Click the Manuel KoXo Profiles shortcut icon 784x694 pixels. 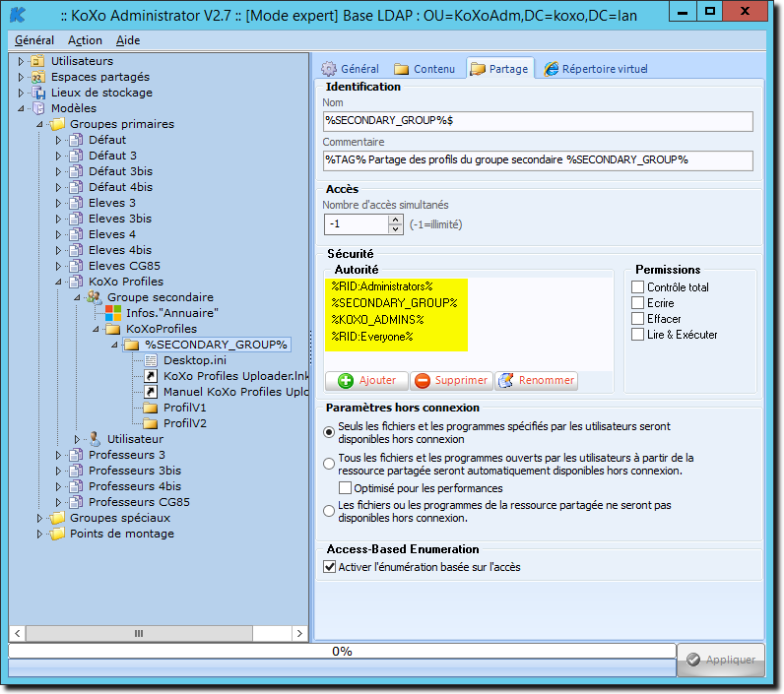151,392
